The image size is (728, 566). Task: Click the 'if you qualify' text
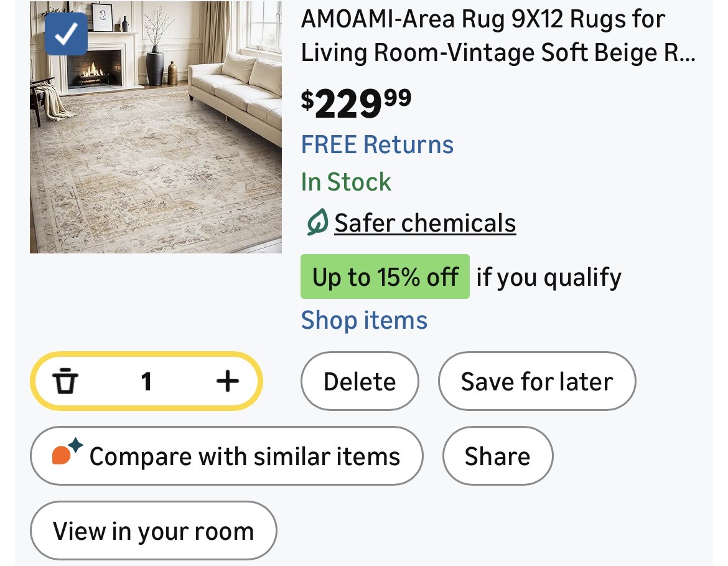point(548,277)
